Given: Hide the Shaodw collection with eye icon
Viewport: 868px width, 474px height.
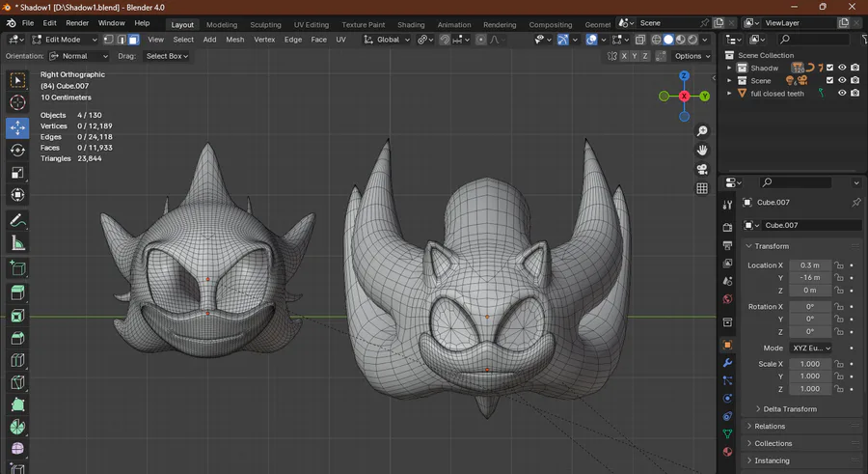Looking at the screenshot, I should coord(842,68).
